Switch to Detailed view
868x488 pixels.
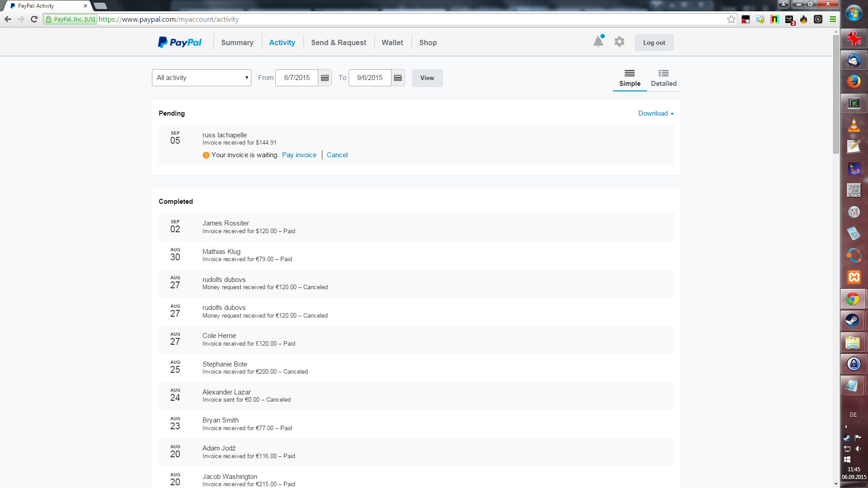click(x=664, y=78)
